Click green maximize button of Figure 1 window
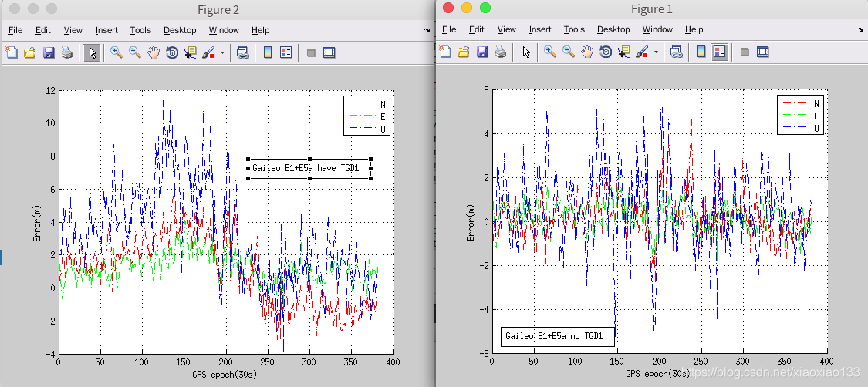 click(485, 8)
